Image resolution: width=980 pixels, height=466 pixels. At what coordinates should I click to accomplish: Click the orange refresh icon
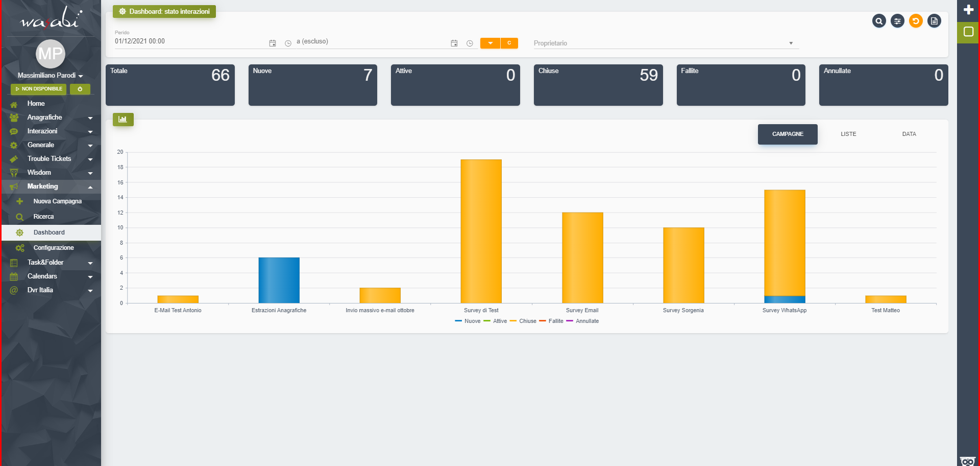[916, 21]
